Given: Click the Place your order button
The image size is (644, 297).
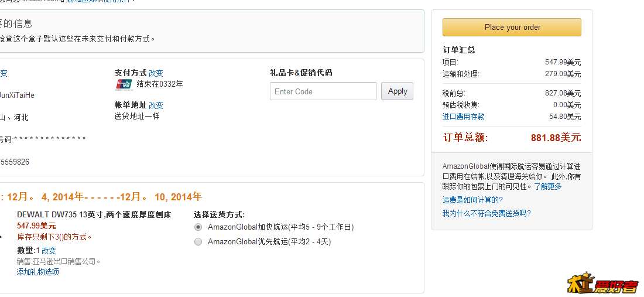Looking at the screenshot, I should (512, 28).
